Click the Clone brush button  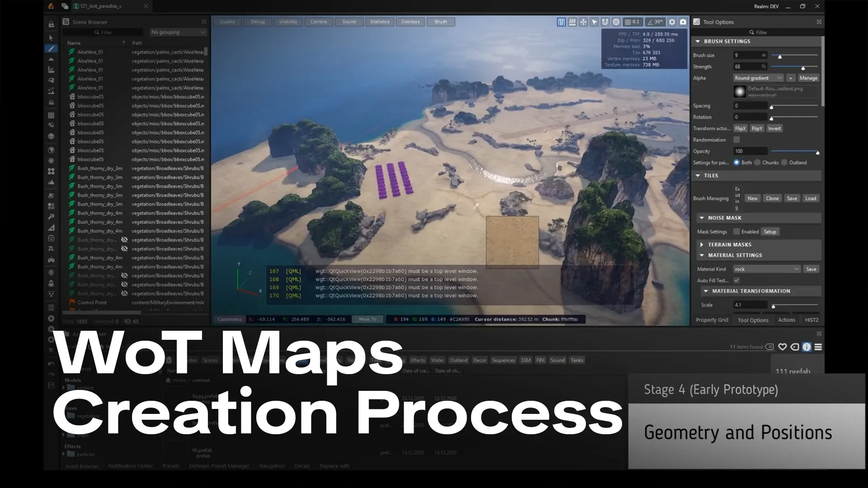point(772,198)
